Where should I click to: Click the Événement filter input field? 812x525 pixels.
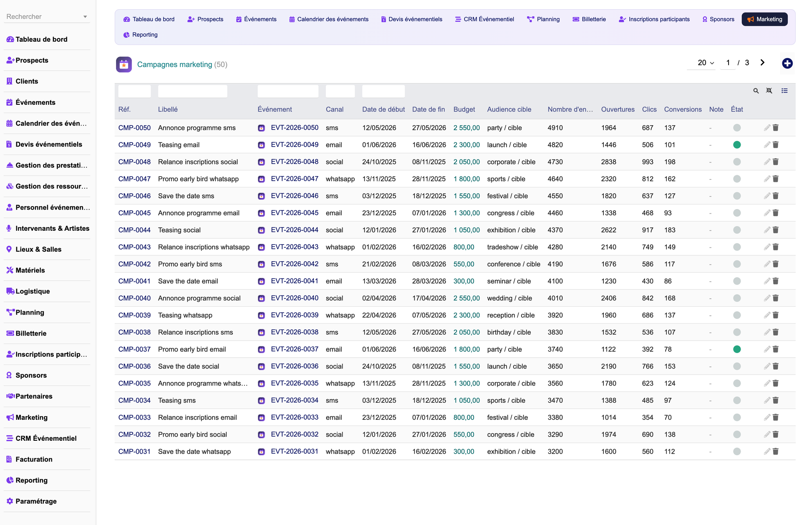(288, 91)
